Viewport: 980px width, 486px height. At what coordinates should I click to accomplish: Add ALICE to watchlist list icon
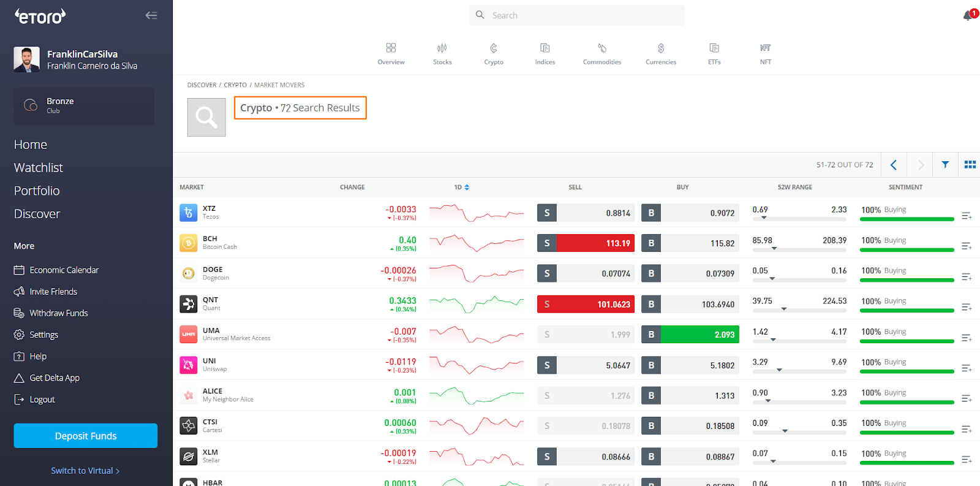point(967,399)
